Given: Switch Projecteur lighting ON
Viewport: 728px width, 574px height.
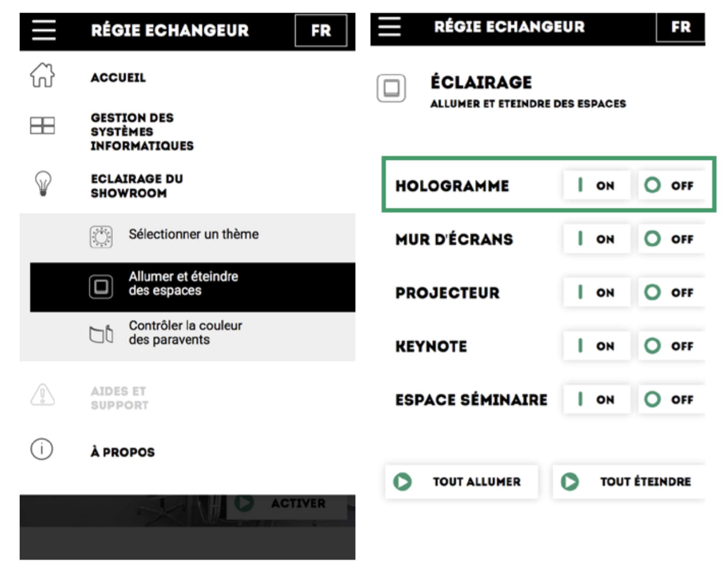Looking at the screenshot, I should (597, 293).
